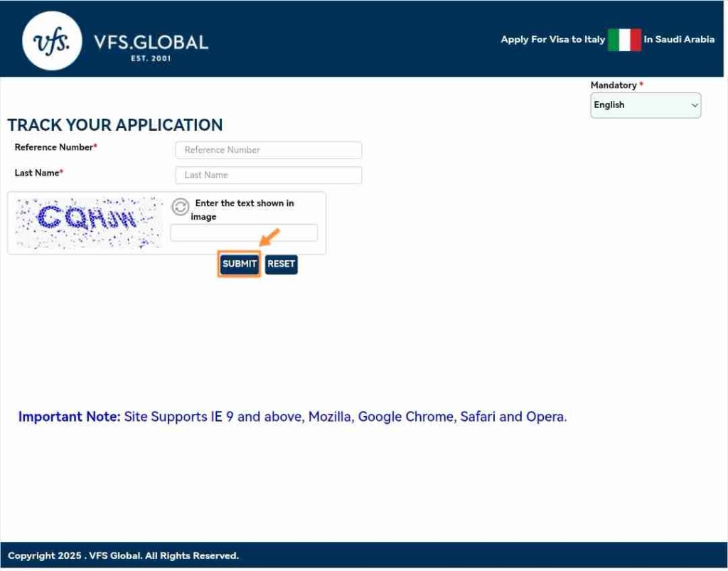Image resolution: width=728 pixels, height=571 pixels.
Task: Focus the Reference Number input field
Action: [x=268, y=150]
